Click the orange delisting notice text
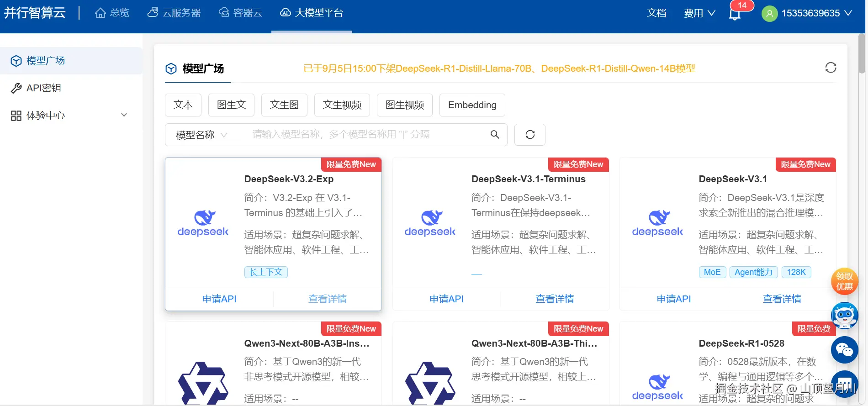 [x=499, y=69]
